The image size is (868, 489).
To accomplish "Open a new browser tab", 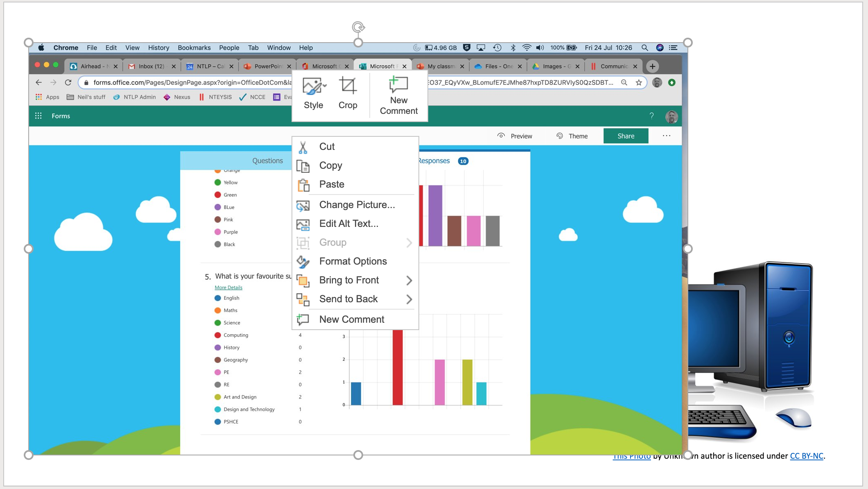I will 653,66.
